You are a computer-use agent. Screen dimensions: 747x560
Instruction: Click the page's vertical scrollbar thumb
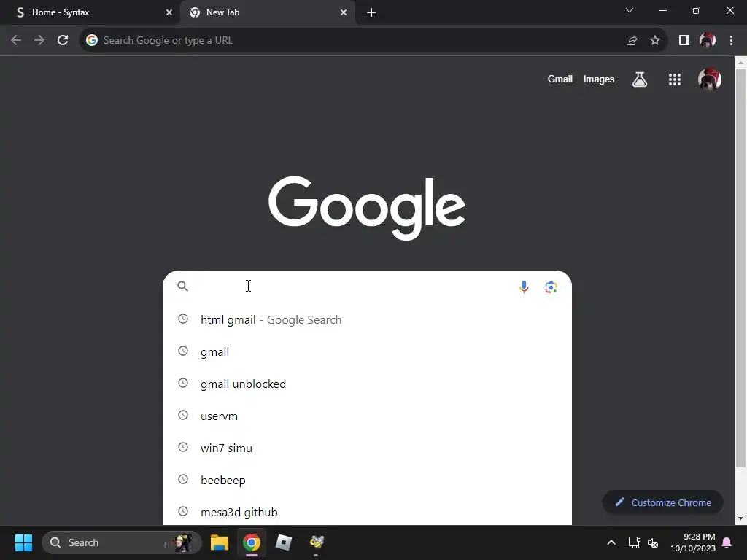pos(741,268)
